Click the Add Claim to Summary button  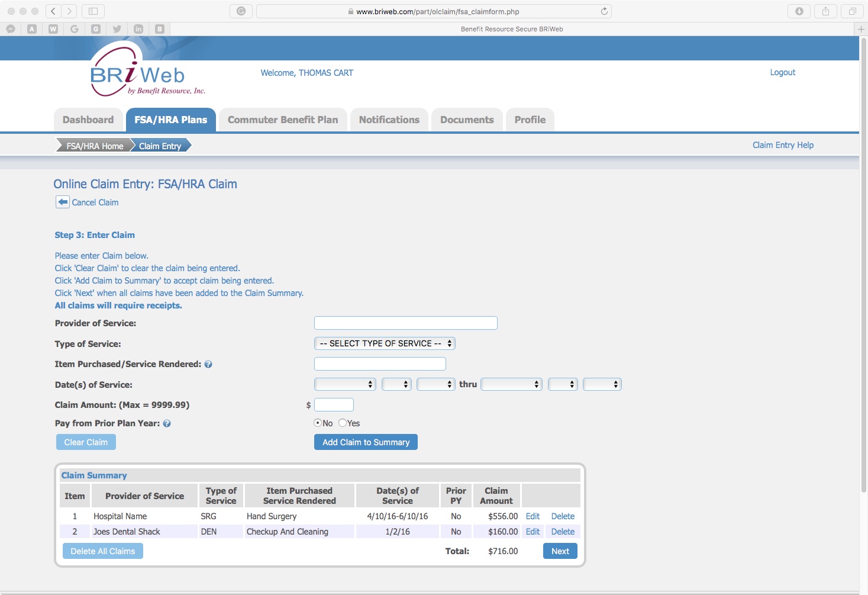pyautogui.click(x=365, y=442)
